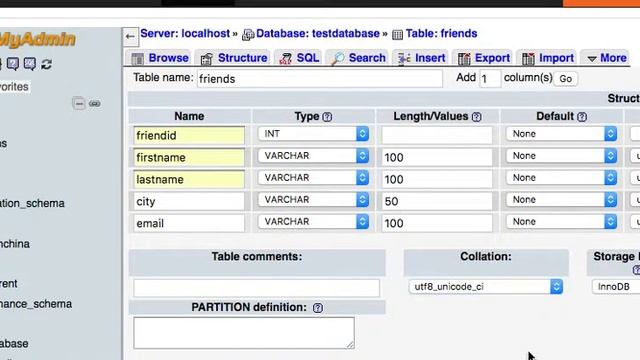Open the Browse tab
Screen dimensions: 640x360
[x=160, y=58]
